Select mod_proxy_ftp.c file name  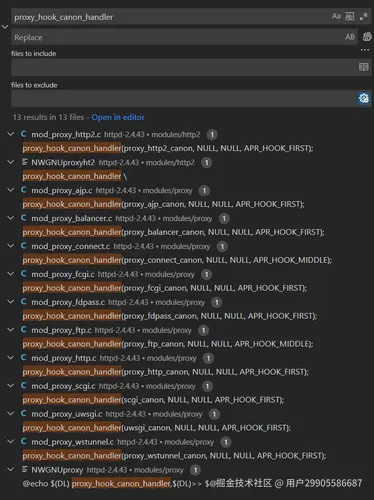click(x=61, y=330)
